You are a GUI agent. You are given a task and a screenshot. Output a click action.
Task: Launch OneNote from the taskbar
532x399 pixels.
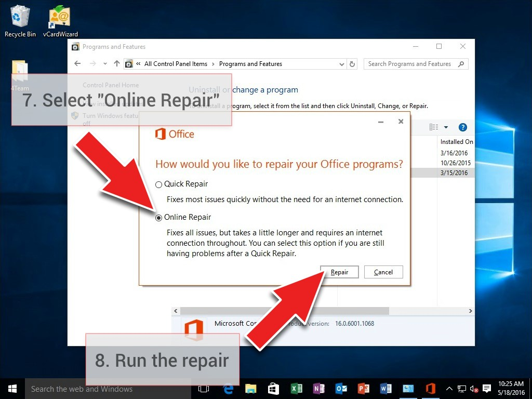coord(319,389)
